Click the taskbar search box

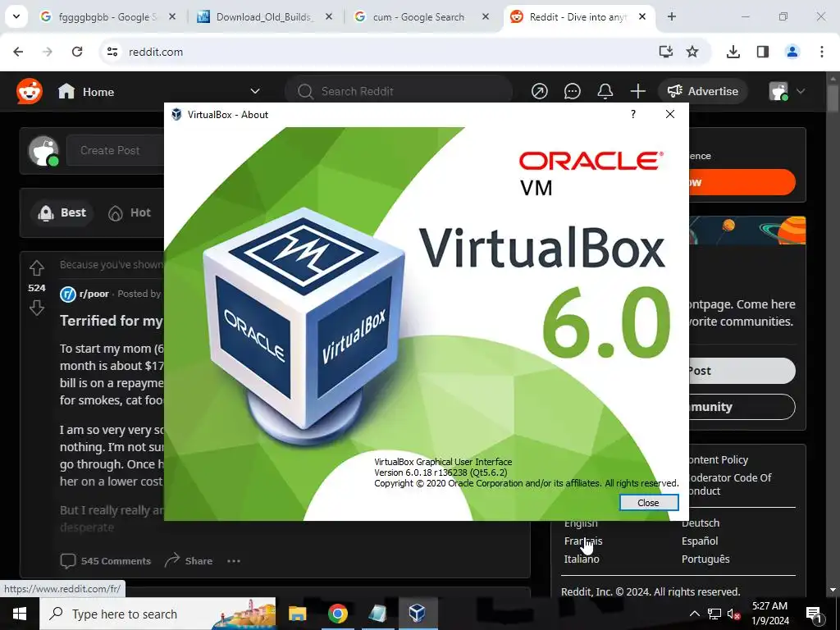[158, 614]
